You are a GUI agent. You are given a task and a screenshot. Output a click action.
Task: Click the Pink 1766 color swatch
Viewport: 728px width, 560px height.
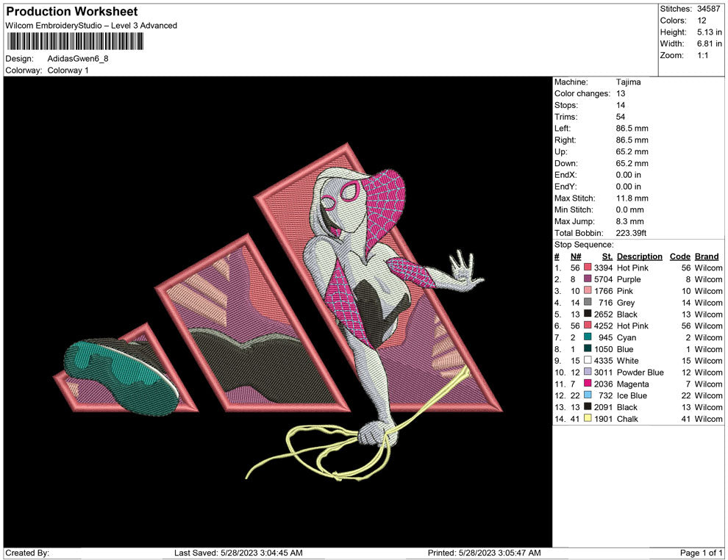point(588,290)
